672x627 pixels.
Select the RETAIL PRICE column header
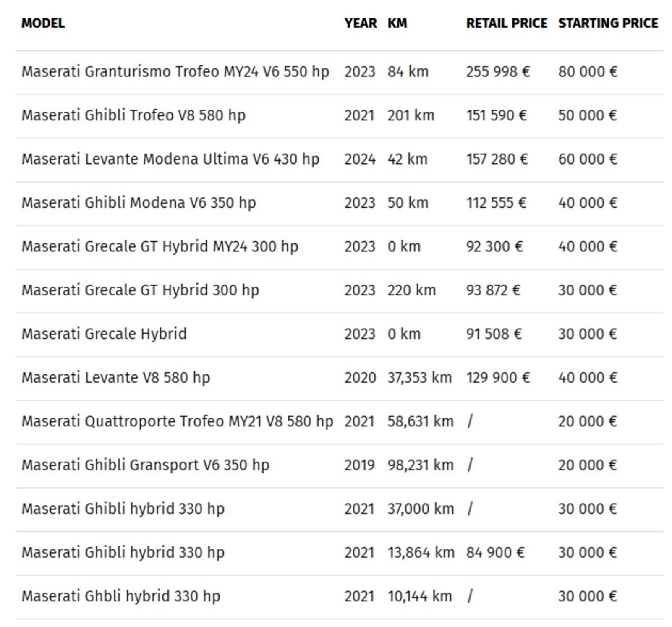(506, 23)
